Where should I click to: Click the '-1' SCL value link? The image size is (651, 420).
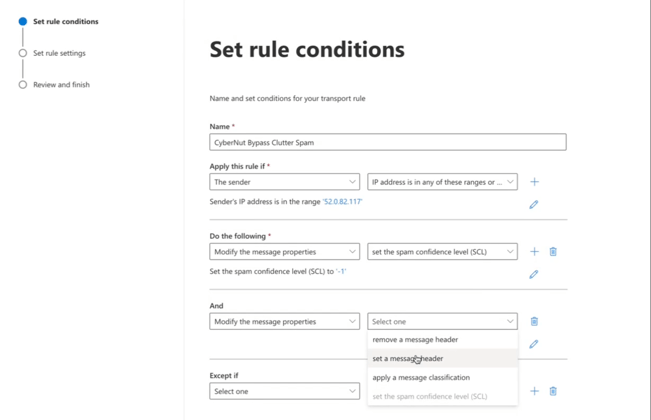coord(340,271)
